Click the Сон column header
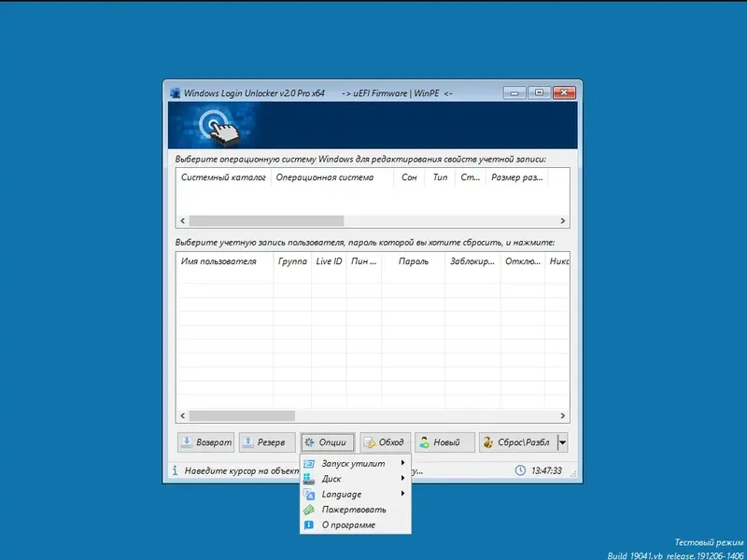Viewport: 747px width, 560px height. 409,177
